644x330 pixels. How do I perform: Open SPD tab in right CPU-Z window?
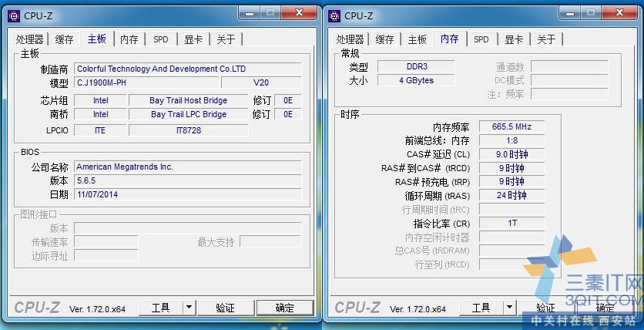coord(481,39)
